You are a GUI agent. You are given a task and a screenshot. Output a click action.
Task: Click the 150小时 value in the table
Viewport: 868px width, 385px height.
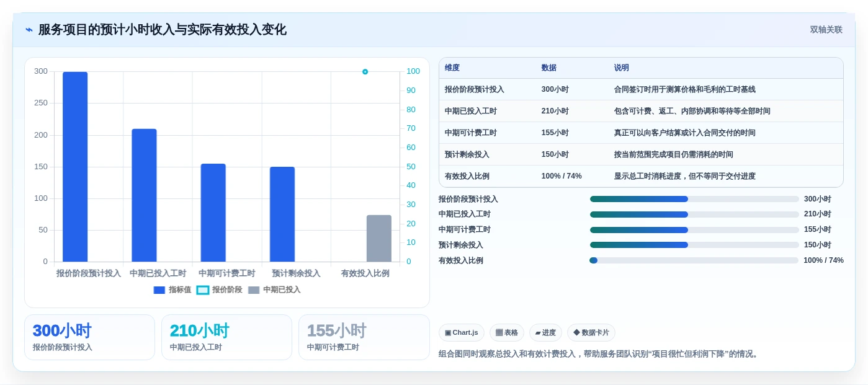pyautogui.click(x=555, y=155)
